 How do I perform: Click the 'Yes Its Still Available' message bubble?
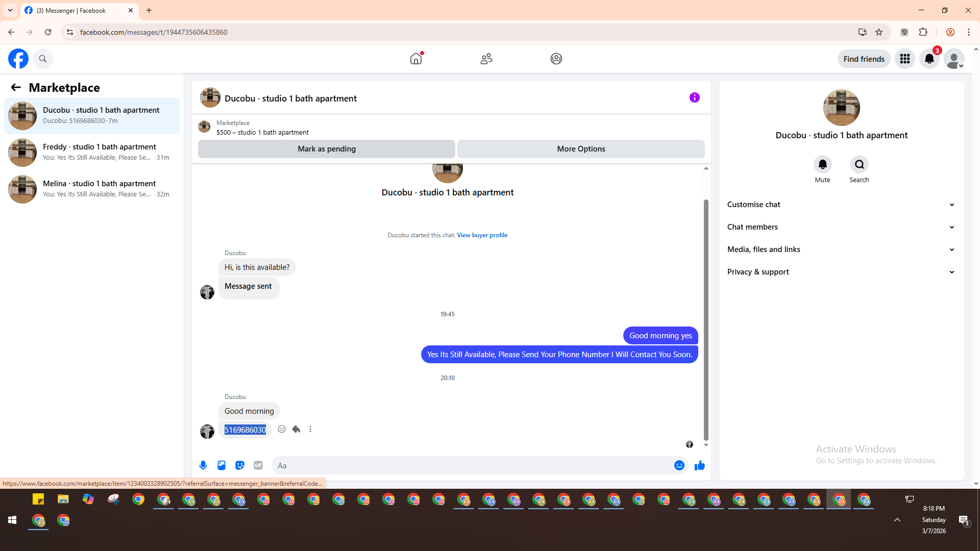(x=559, y=355)
